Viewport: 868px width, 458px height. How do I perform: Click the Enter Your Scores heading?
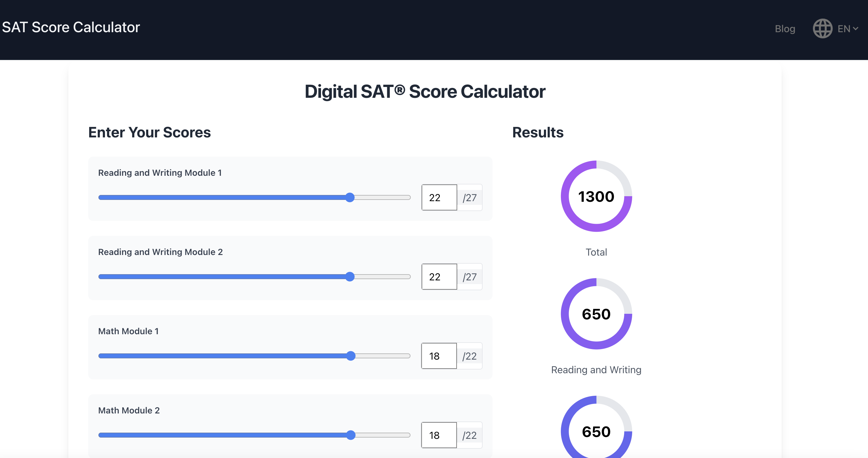(x=149, y=132)
